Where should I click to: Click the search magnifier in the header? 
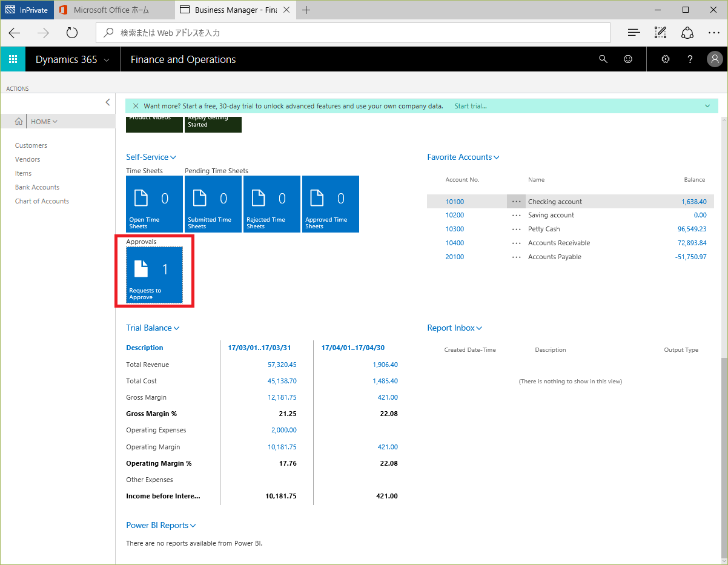coord(603,59)
